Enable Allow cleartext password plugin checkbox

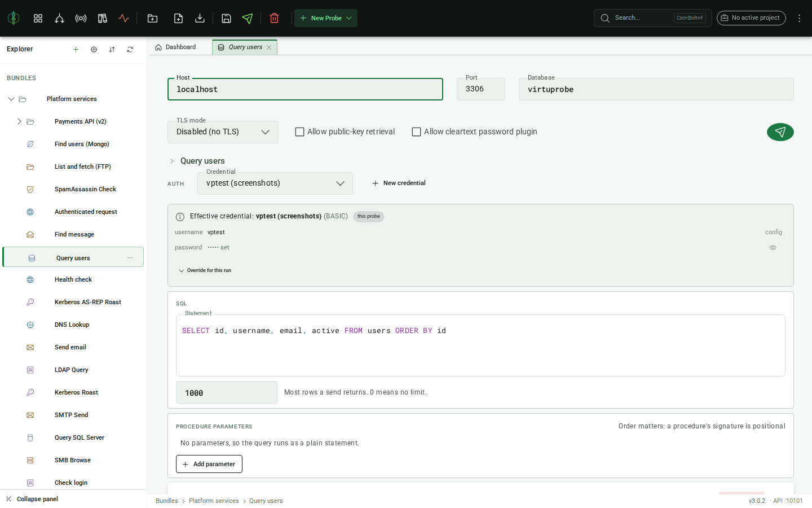[417, 132]
